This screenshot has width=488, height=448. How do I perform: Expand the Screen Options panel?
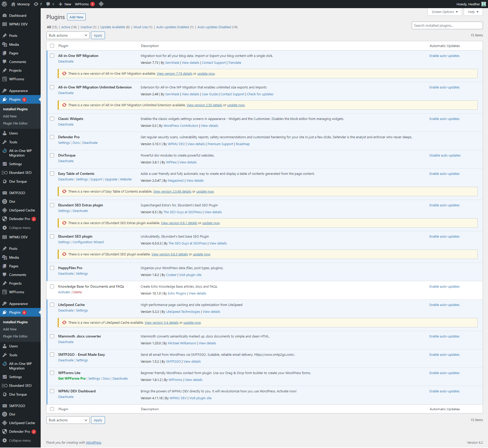445,12
